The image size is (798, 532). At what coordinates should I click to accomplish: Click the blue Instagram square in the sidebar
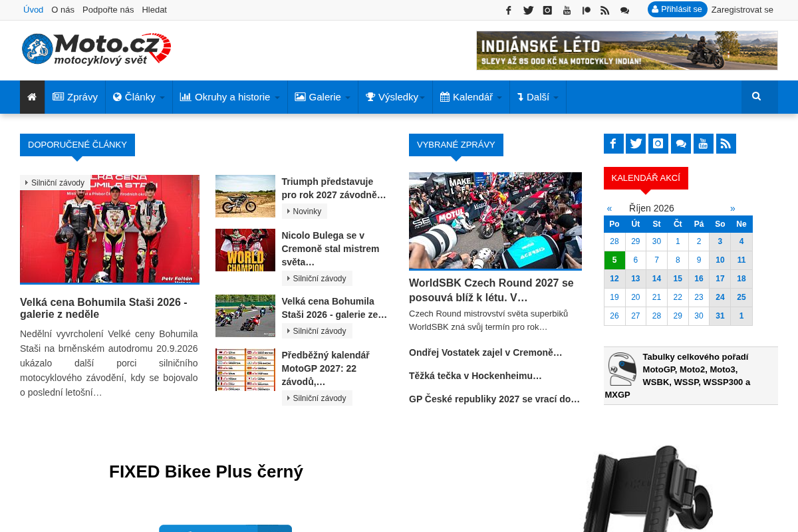(x=658, y=144)
